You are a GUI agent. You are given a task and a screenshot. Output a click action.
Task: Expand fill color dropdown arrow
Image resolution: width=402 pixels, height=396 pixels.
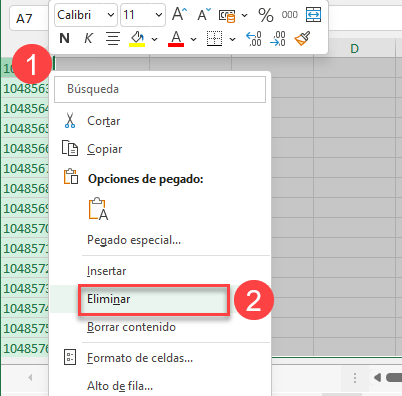pos(154,39)
